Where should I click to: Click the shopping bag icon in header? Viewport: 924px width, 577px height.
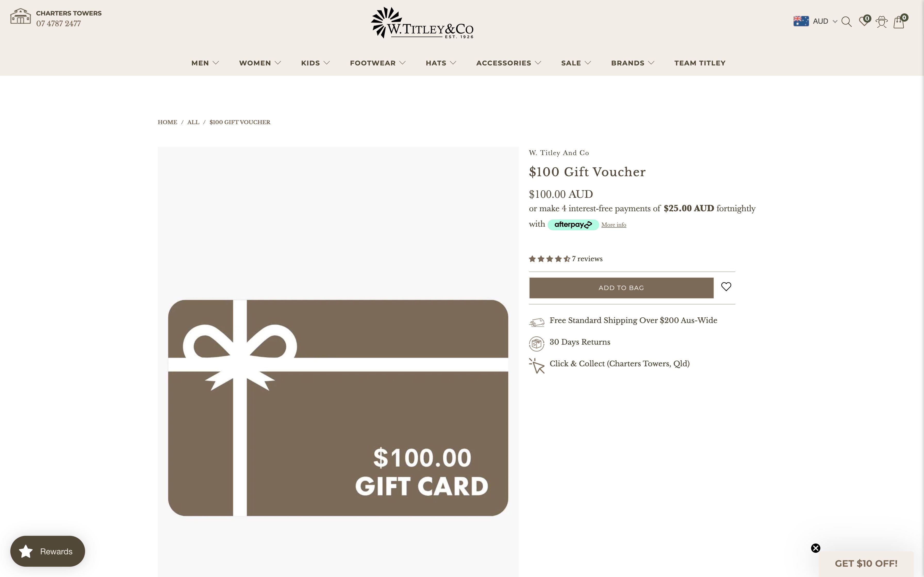pos(900,21)
